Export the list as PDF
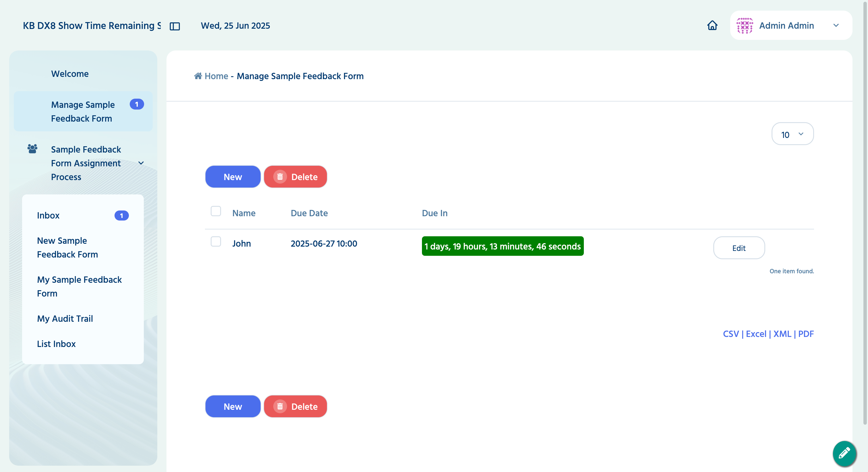The width and height of the screenshot is (868, 472). click(x=806, y=334)
